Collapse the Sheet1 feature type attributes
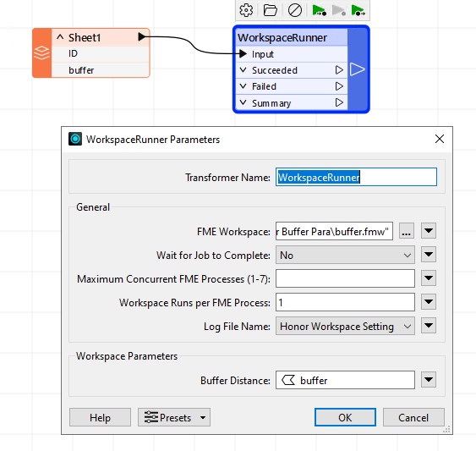The height and width of the screenshot is (451, 476). (x=60, y=37)
